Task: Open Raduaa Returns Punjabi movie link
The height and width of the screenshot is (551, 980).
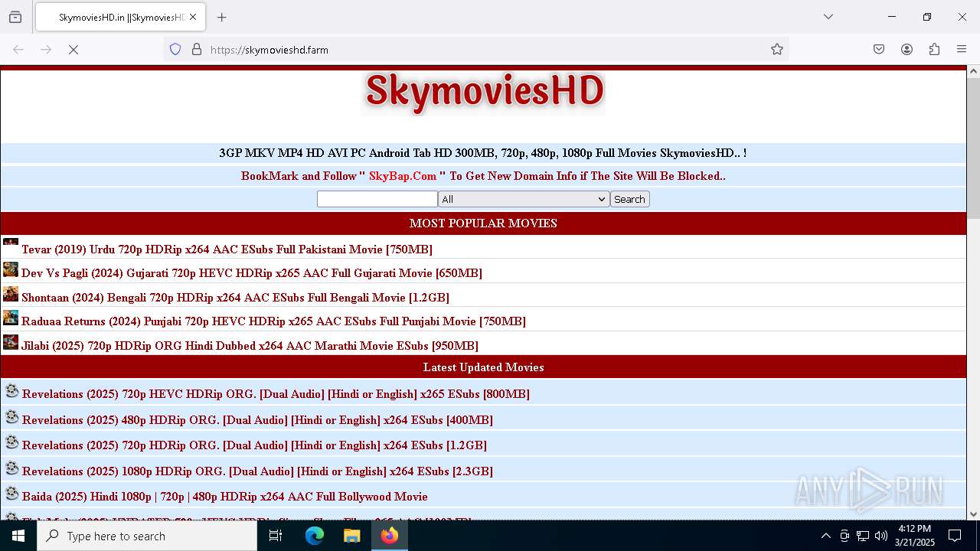Action: (x=273, y=321)
